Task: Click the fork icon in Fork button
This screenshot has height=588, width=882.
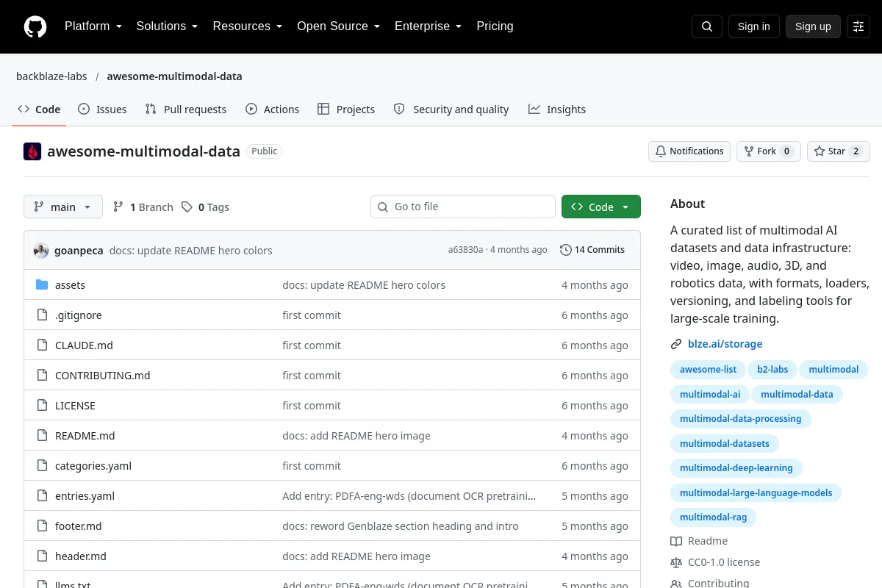Action: click(749, 151)
